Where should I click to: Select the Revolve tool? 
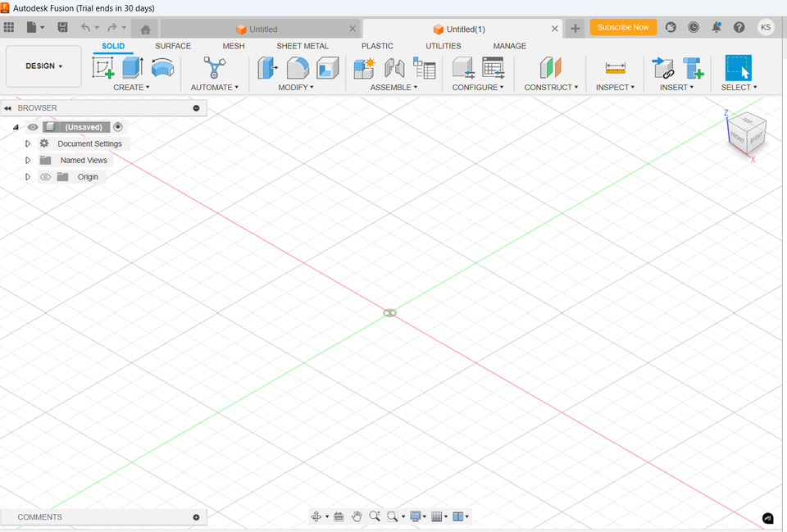click(x=162, y=67)
